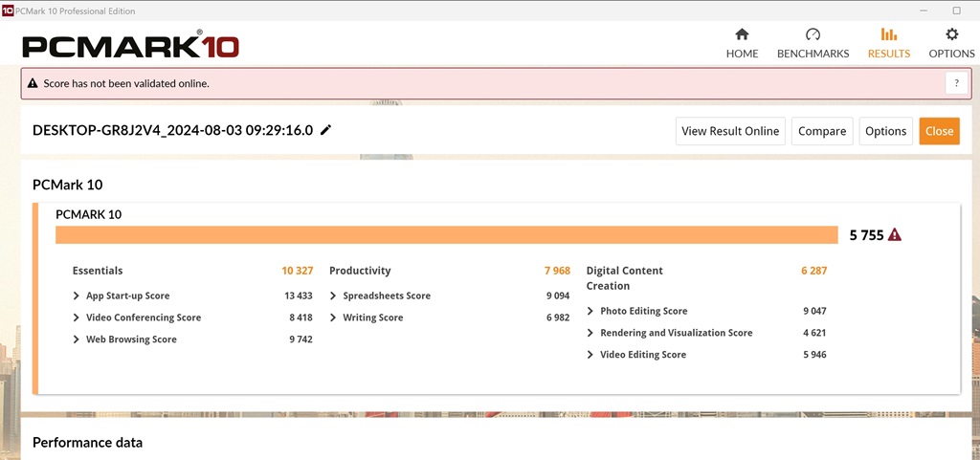Select the Results bar chart icon
980x460 pixels.
click(x=889, y=34)
